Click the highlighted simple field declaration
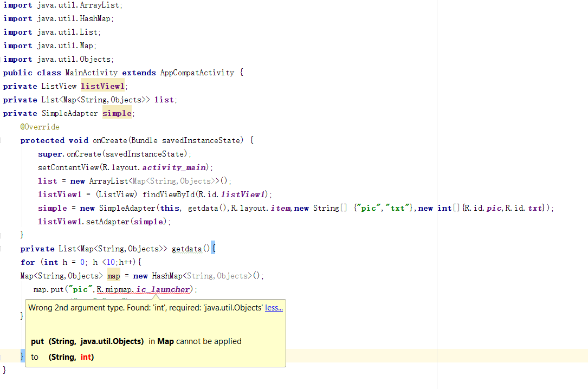The width and height of the screenshot is (588, 389). click(x=117, y=113)
